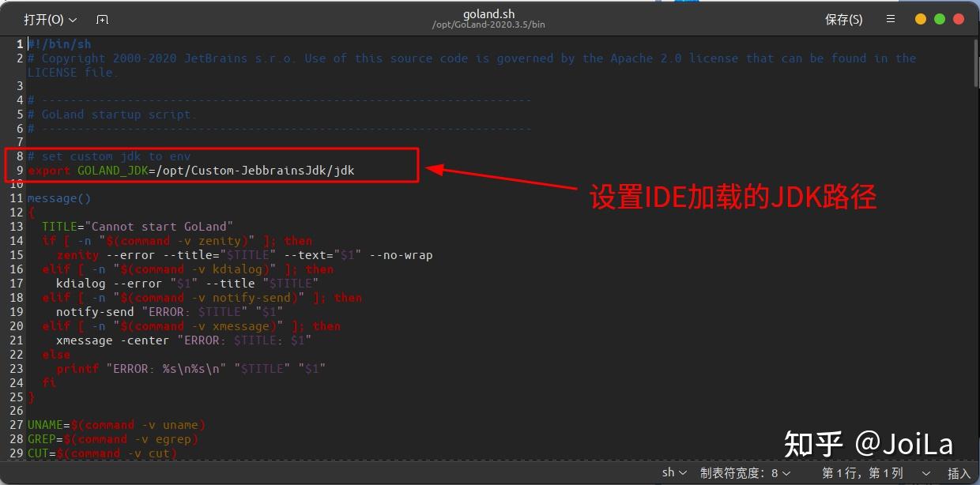Click the 保存(S) save button
This screenshot has height=485, width=980.
point(844,19)
